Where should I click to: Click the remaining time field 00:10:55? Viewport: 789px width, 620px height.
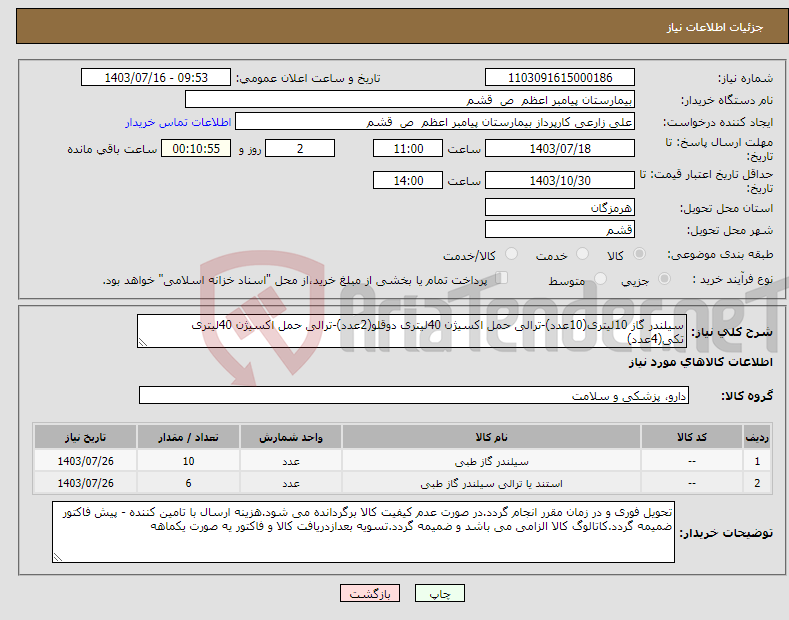point(196,148)
